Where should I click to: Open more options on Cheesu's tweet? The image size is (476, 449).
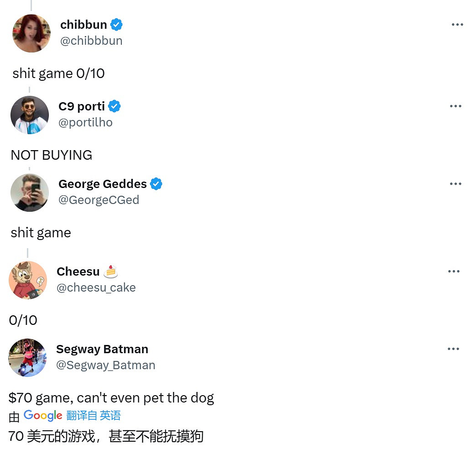coord(454,271)
